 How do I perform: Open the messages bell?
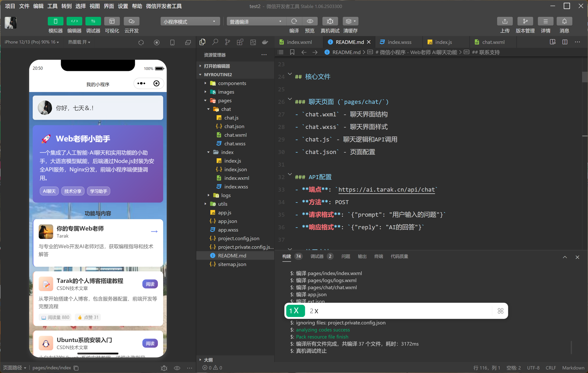(x=564, y=21)
